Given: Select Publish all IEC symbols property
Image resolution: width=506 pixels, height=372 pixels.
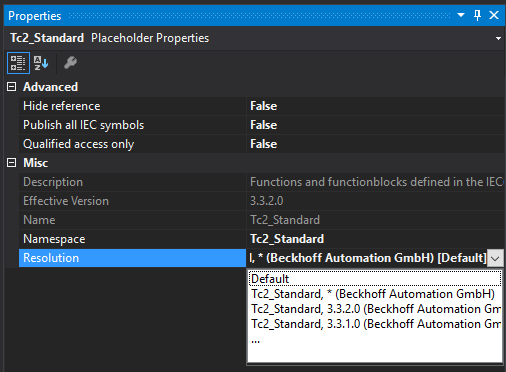Looking at the screenshot, I should tap(132, 125).
